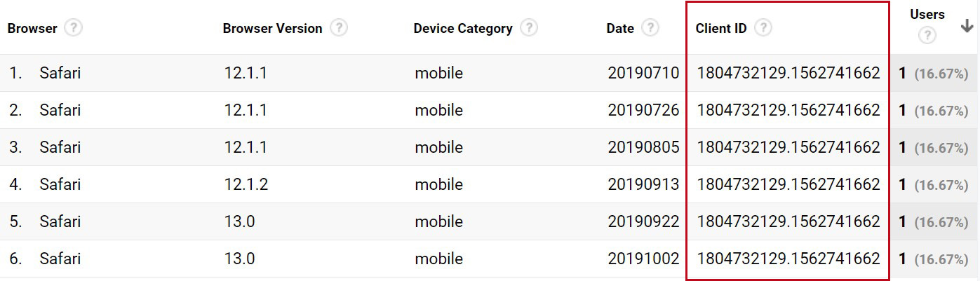Click the Device Category help icon
Image resolution: width=980 pixels, height=281 pixels.
529,28
